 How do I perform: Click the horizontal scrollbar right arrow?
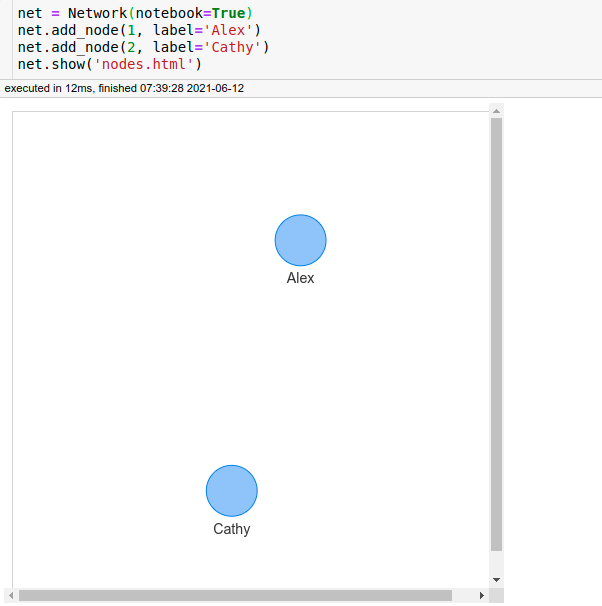482,596
